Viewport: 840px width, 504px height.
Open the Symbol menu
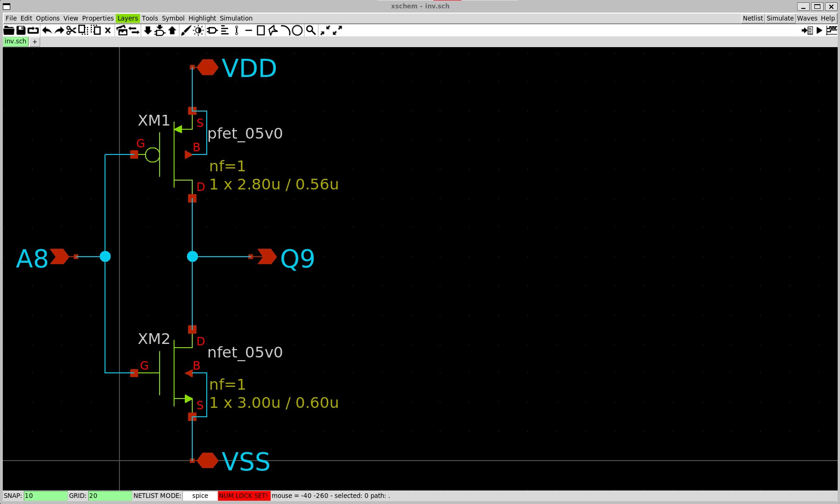[173, 18]
